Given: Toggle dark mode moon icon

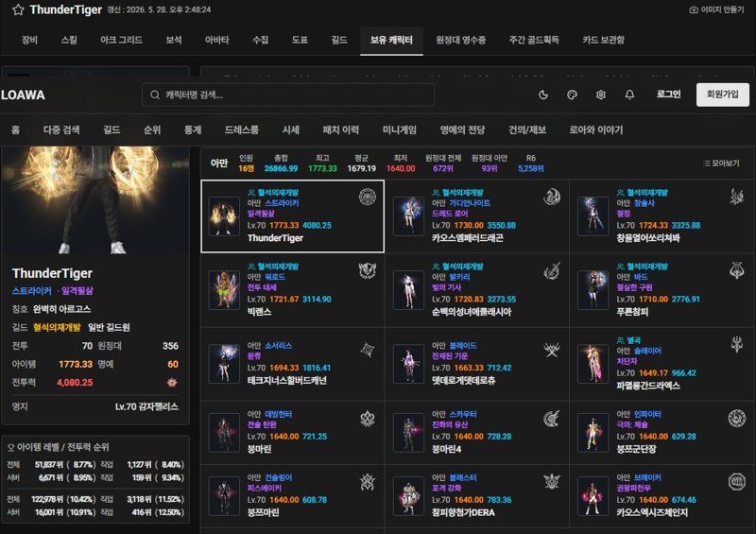Looking at the screenshot, I should [543, 95].
